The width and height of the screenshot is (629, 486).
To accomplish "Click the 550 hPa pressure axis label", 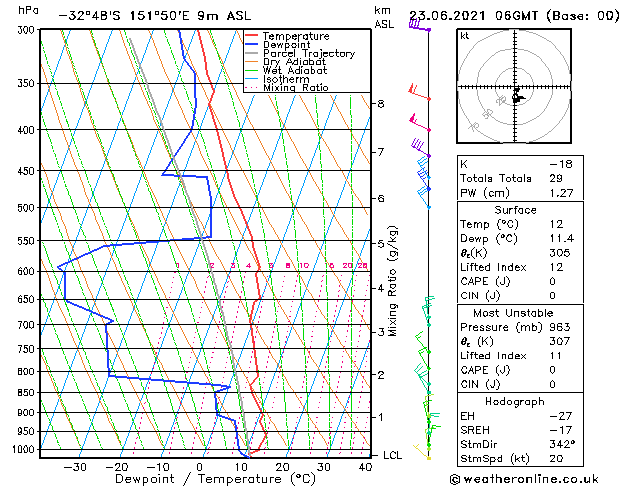I will click(x=28, y=241).
